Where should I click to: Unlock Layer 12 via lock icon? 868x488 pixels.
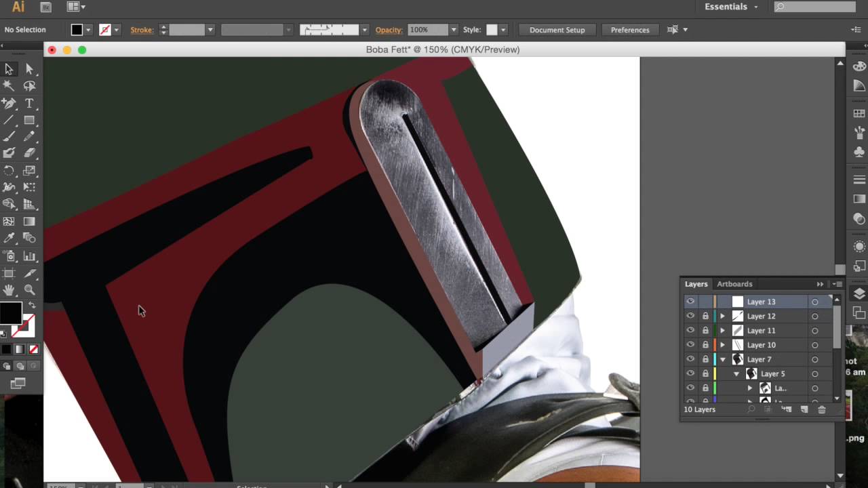[x=705, y=316]
